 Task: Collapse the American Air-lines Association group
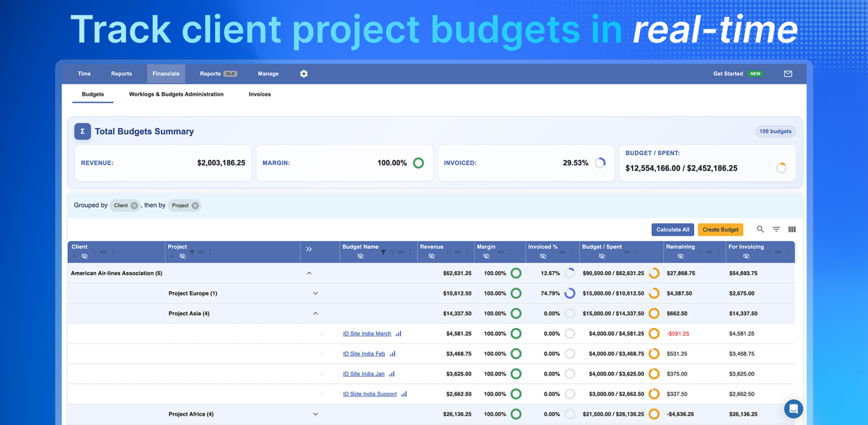(309, 273)
